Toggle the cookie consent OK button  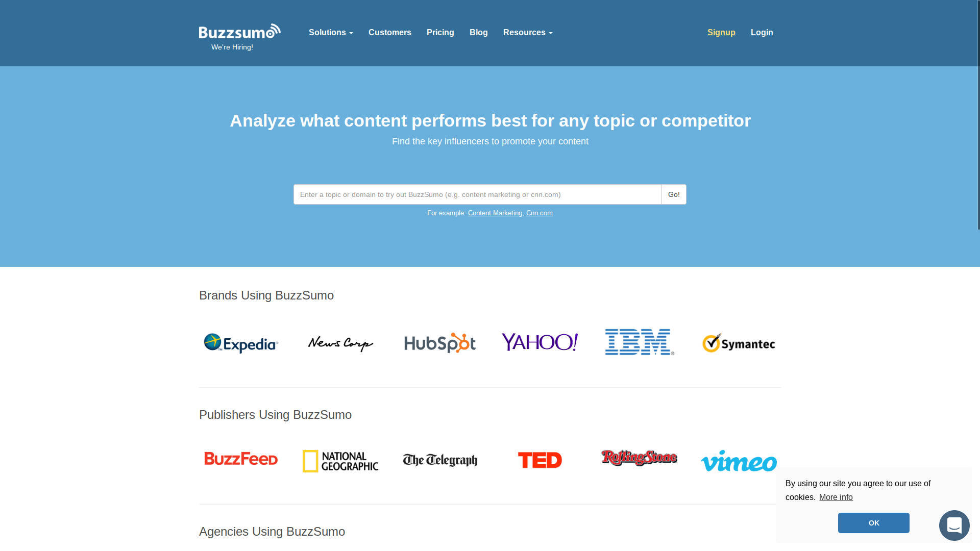pos(874,523)
